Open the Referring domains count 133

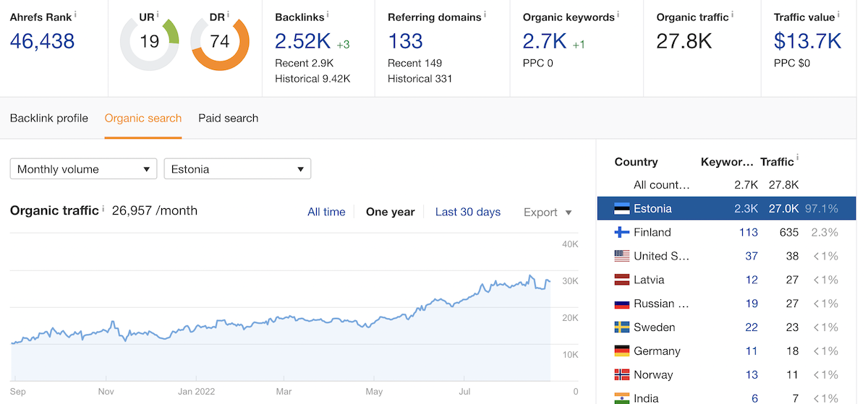406,42
